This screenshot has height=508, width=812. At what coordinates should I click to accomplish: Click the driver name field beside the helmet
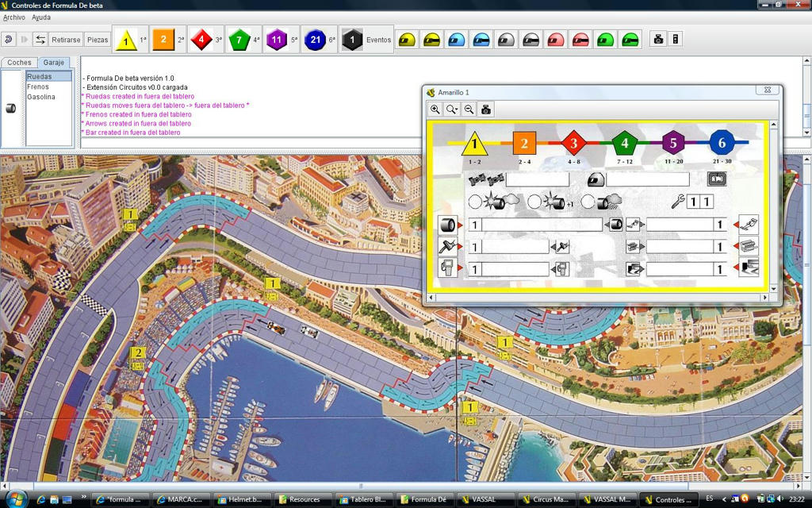647,179
